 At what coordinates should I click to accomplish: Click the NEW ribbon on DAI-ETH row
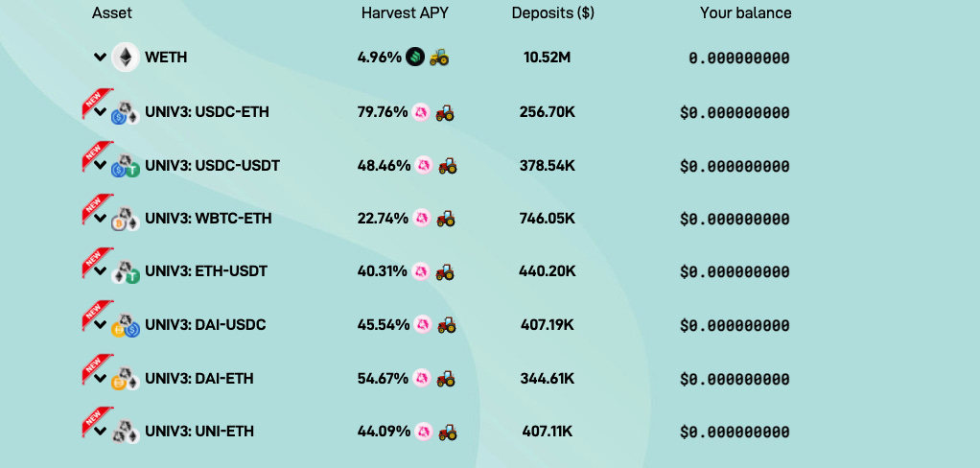click(96, 367)
